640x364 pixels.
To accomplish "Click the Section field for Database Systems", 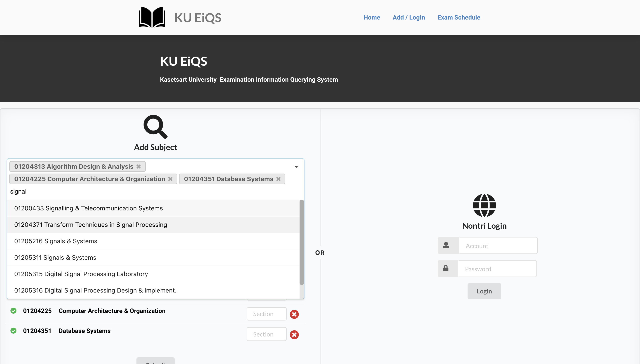I will pyautogui.click(x=266, y=334).
